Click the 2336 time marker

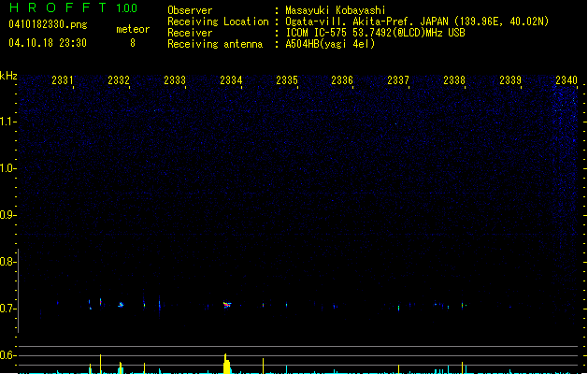[342, 80]
